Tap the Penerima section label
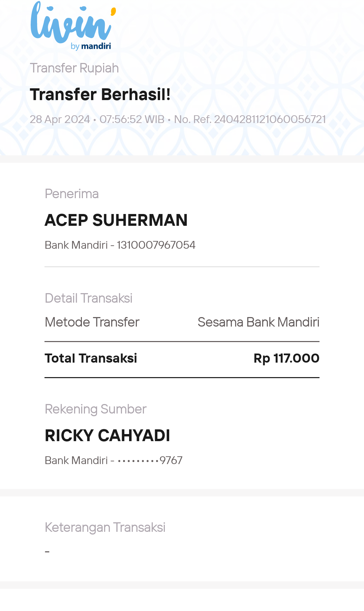 click(x=72, y=194)
